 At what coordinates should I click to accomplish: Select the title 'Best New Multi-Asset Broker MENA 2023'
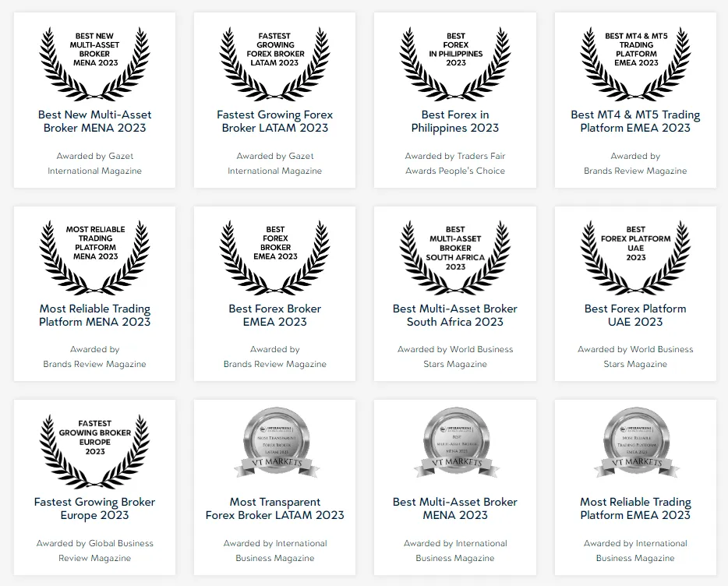(x=95, y=122)
